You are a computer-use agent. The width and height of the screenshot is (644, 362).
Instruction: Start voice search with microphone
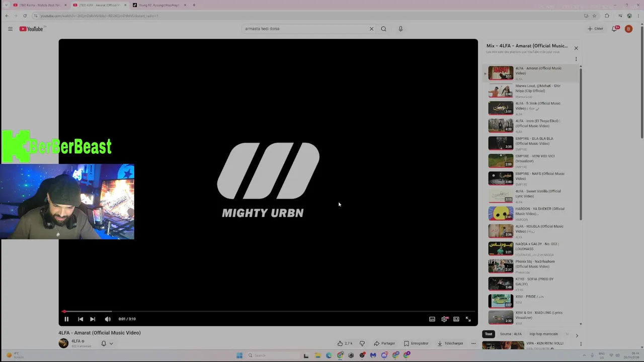click(x=400, y=29)
